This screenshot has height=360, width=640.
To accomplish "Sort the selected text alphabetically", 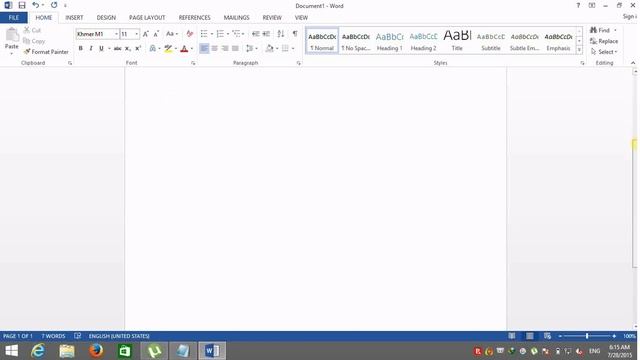I will click(280, 34).
